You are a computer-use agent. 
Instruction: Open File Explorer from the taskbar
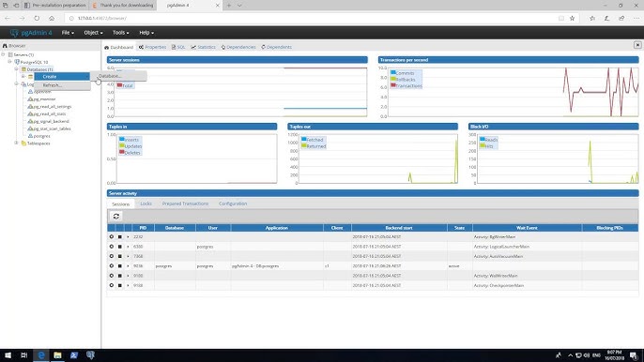tap(57, 355)
